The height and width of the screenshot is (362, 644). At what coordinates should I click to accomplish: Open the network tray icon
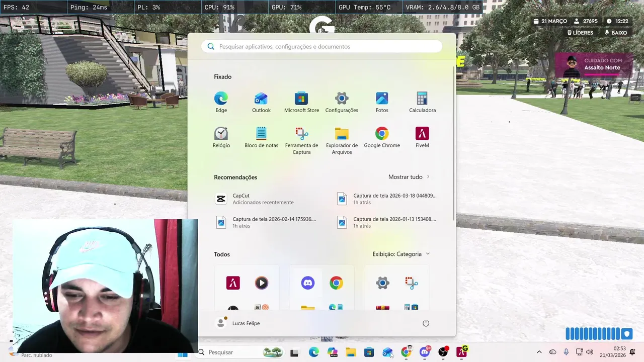(579, 352)
